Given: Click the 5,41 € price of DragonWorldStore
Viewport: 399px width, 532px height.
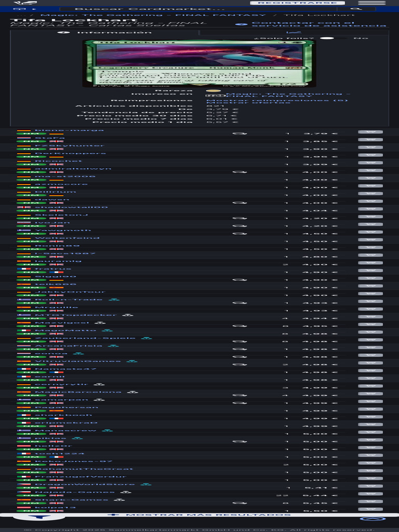Looking at the screenshot, I should point(320,488).
